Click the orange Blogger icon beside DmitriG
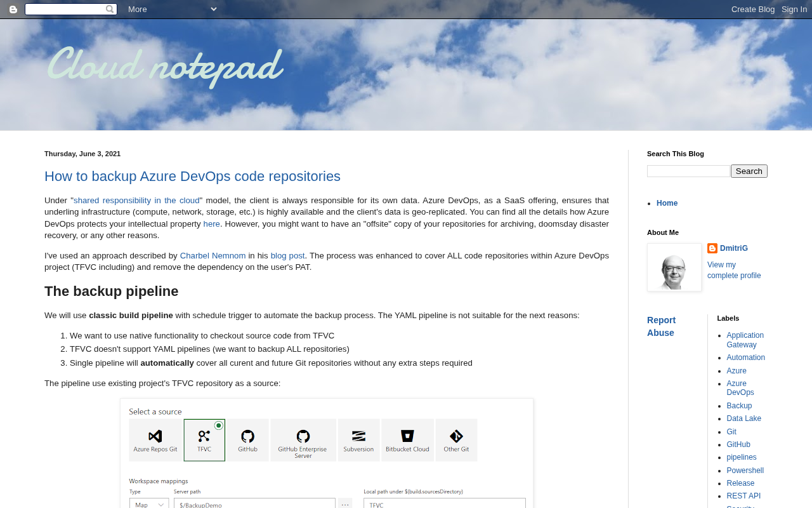The width and height of the screenshot is (812, 508). 712,248
